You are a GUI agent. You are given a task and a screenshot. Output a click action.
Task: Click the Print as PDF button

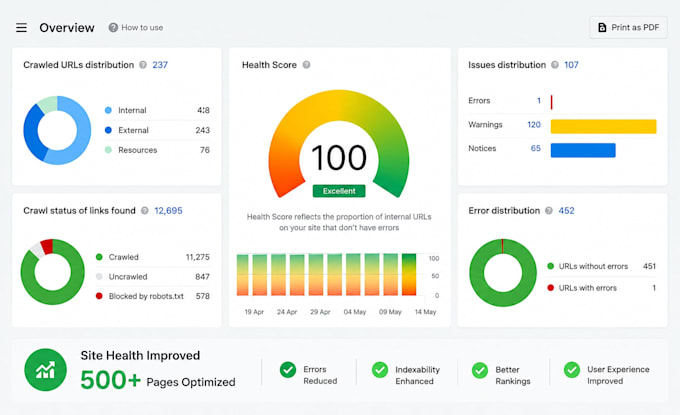pyautogui.click(x=628, y=27)
